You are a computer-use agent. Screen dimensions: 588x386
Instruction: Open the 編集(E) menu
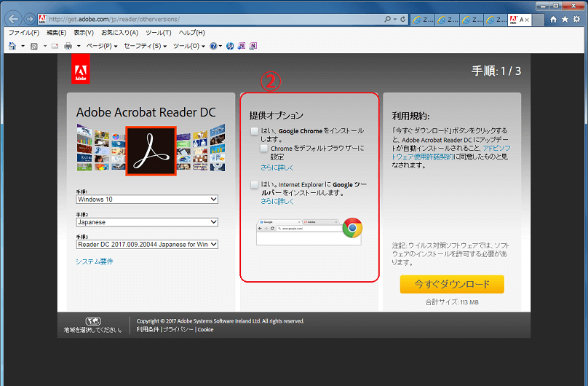(56, 33)
